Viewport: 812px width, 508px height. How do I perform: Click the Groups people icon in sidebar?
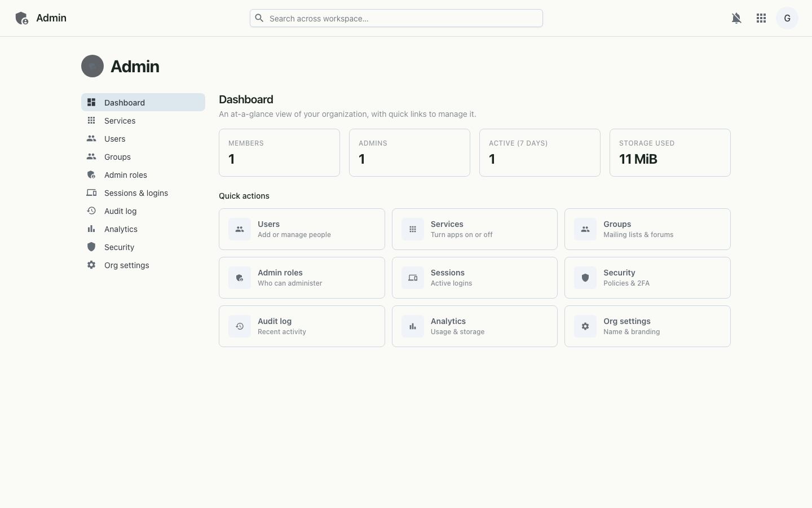click(91, 156)
